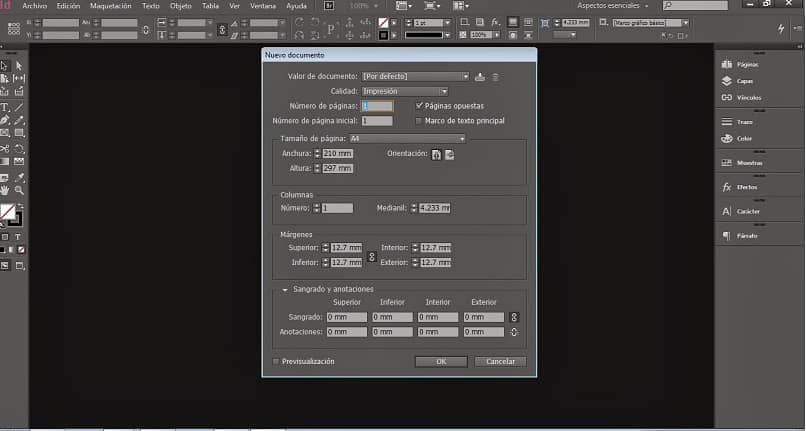Image resolution: width=806 pixels, height=431 pixels.
Task: Open the zoom level 100% dropdown
Action: click(363, 6)
